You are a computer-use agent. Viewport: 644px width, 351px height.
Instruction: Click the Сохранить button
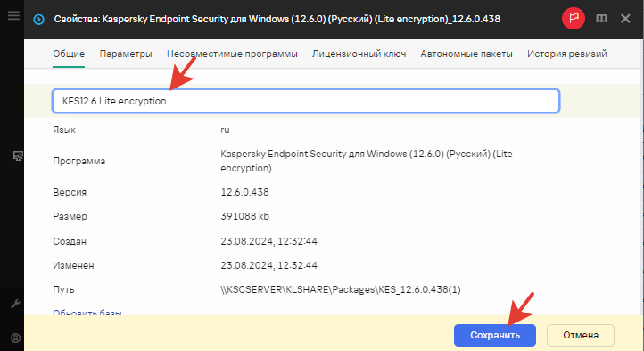point(495,335)
